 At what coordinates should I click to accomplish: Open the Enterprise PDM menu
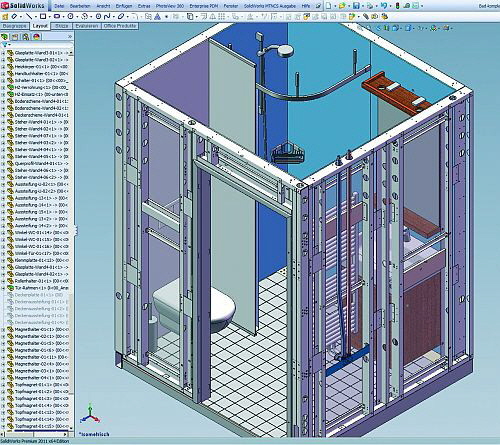coord(204,6)
